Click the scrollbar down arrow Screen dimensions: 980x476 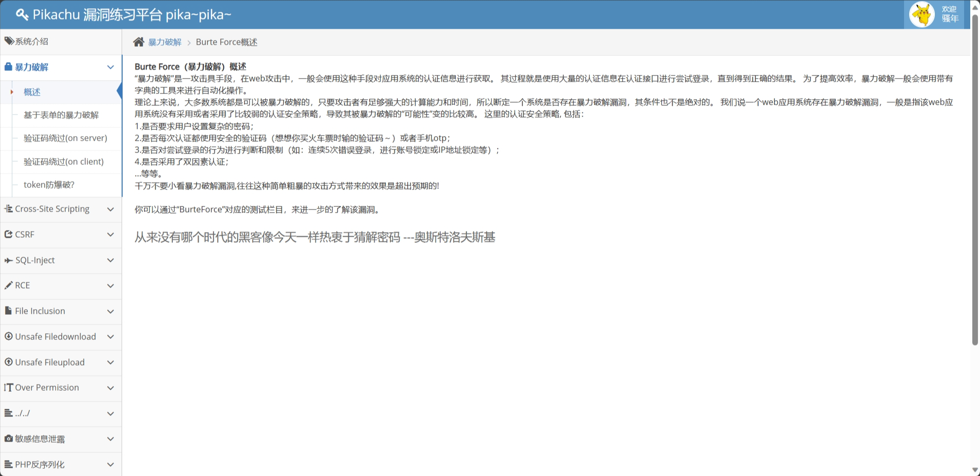point(975,470)
